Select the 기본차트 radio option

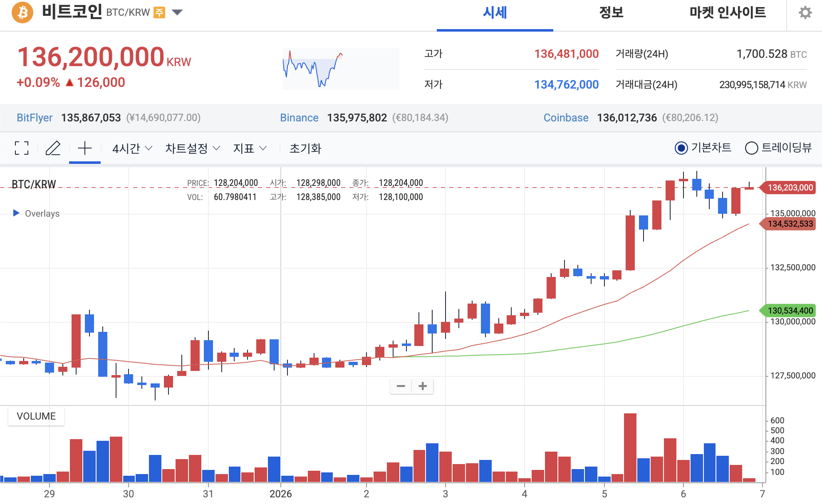pos(681,148)
